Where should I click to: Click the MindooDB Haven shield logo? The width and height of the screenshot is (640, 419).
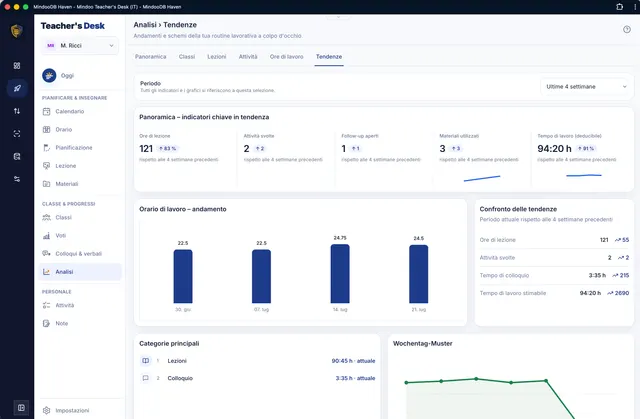pyautogui.click(x=17, y=31)
